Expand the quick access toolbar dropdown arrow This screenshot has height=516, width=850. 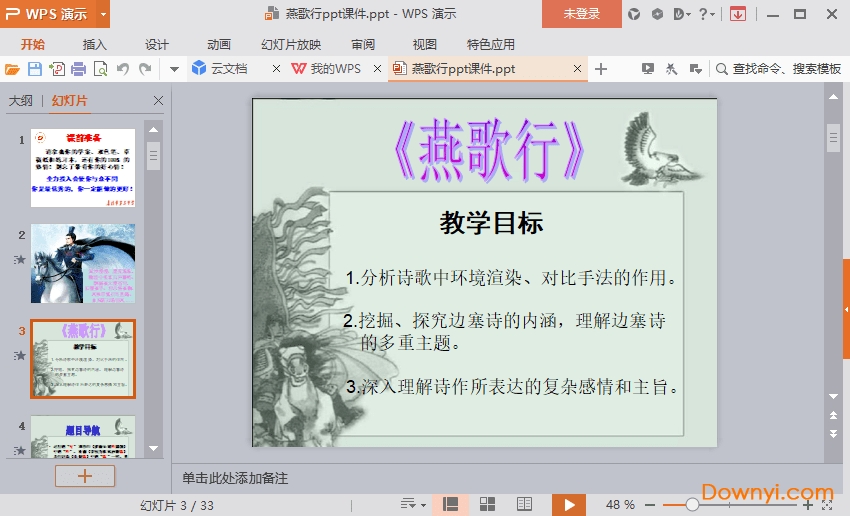click(174, 69)
